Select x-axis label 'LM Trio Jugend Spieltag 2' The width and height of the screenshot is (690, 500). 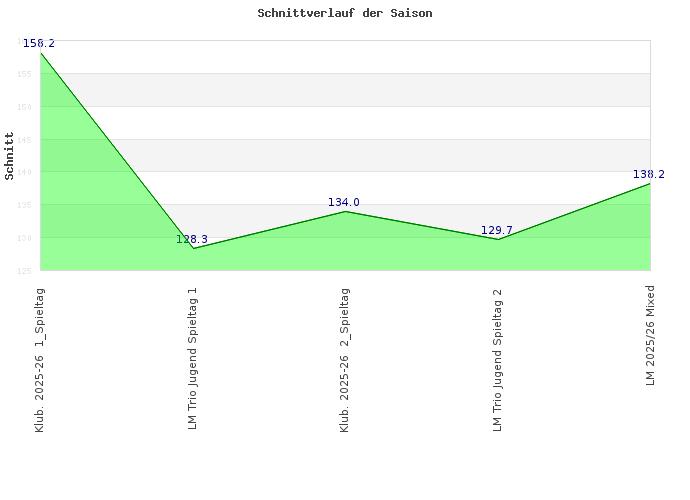(x=497, y=358)
